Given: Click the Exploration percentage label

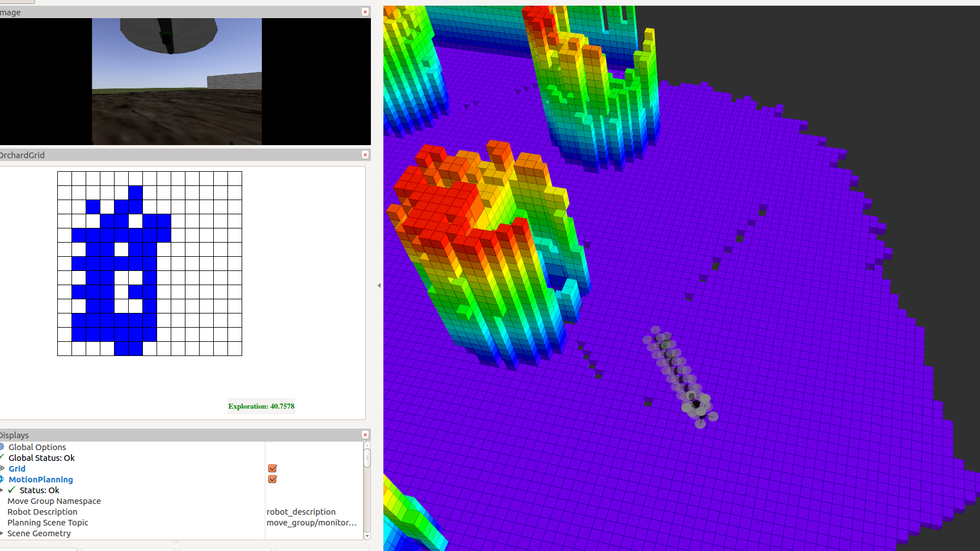Looking at the screenshot, I should (x=261, y=406).
